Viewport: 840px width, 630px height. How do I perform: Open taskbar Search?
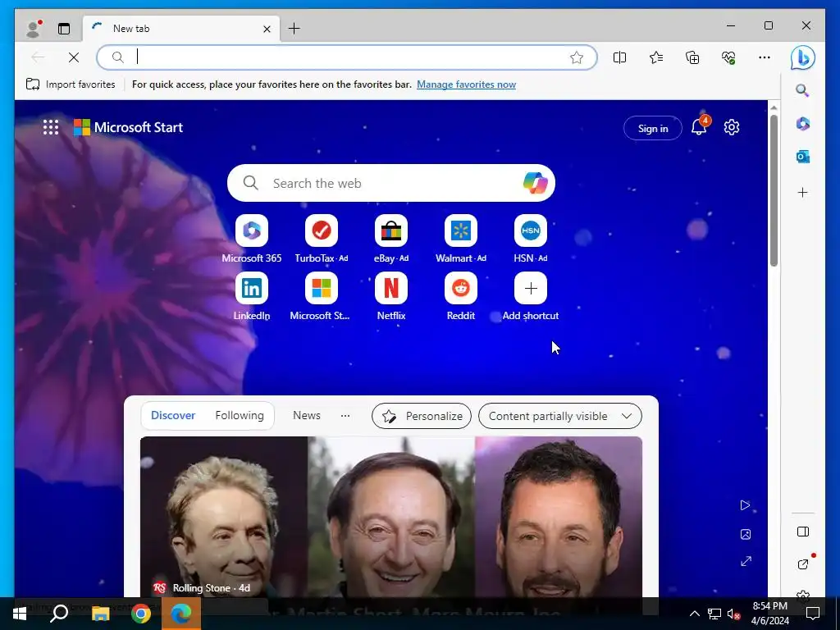tap(59, 614)
